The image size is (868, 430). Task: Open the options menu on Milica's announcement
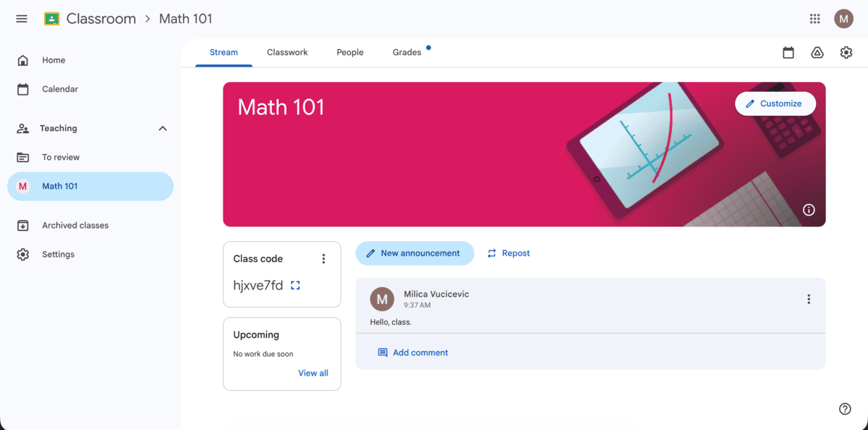809,298
